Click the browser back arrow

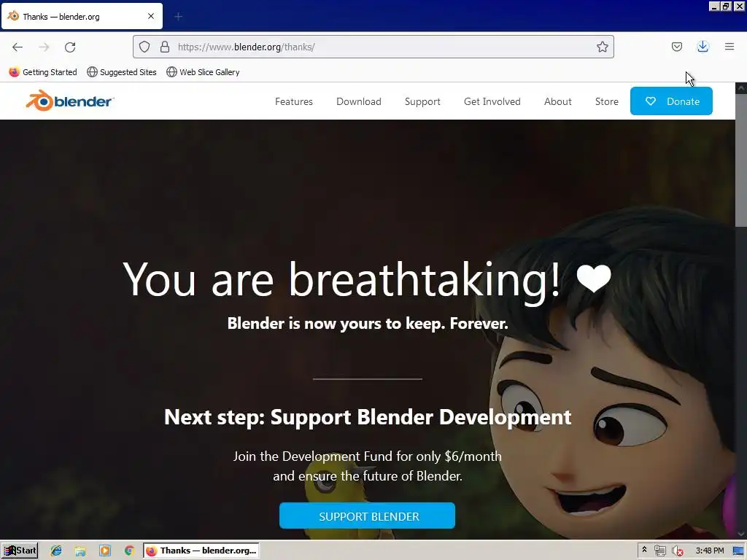point(18,47)
